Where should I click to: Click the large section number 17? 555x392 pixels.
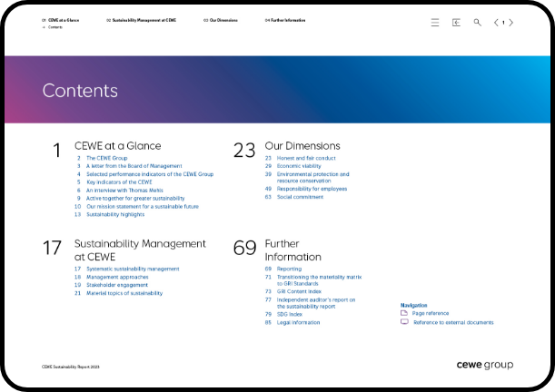point(52,248)
